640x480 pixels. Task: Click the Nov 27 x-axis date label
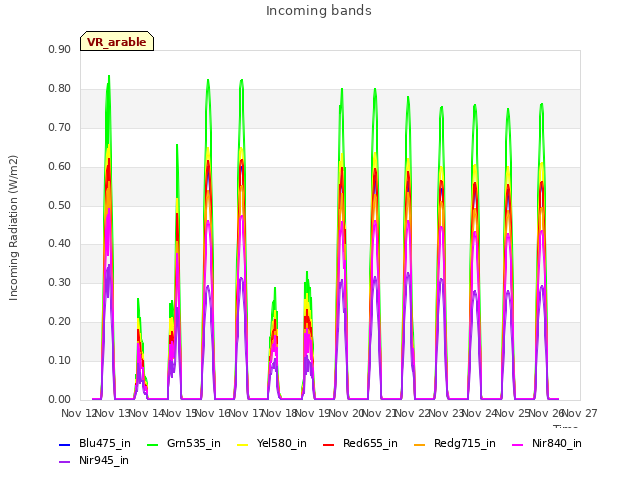(x=581, y=413)
